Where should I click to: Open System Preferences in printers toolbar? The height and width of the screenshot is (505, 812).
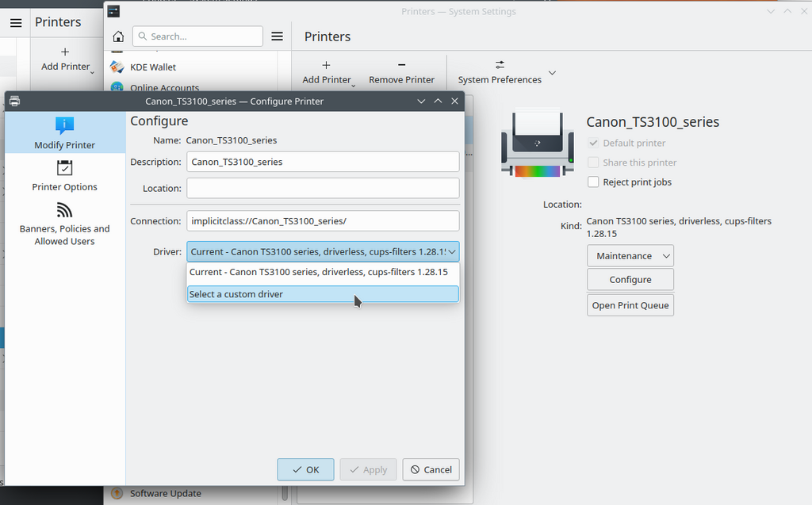500,72
